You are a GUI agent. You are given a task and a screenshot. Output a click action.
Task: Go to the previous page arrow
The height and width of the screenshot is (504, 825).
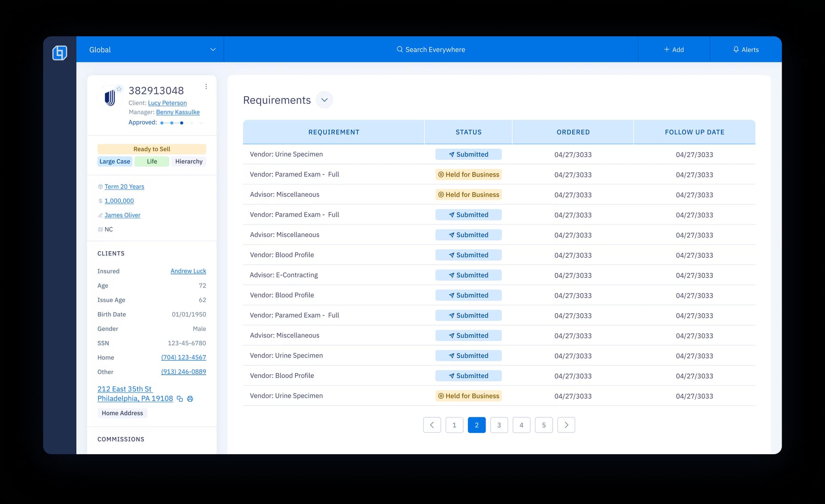tap(432, 425)
